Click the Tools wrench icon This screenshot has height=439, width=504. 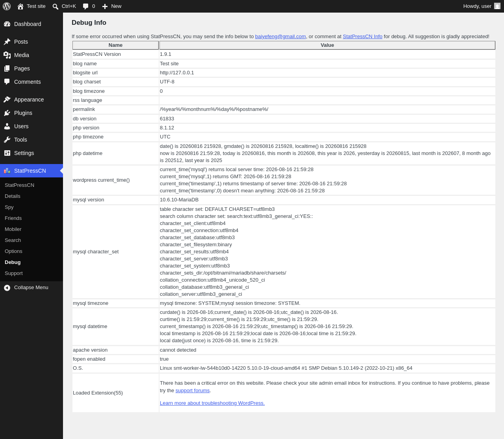[x=7, y=140]
